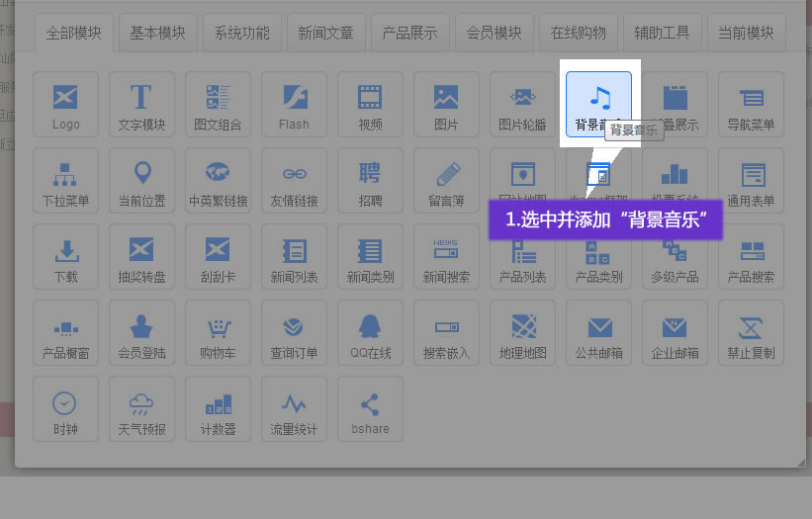Select the 背景音乐 background music module
812x519 pixels.
[x=598, y=103]
